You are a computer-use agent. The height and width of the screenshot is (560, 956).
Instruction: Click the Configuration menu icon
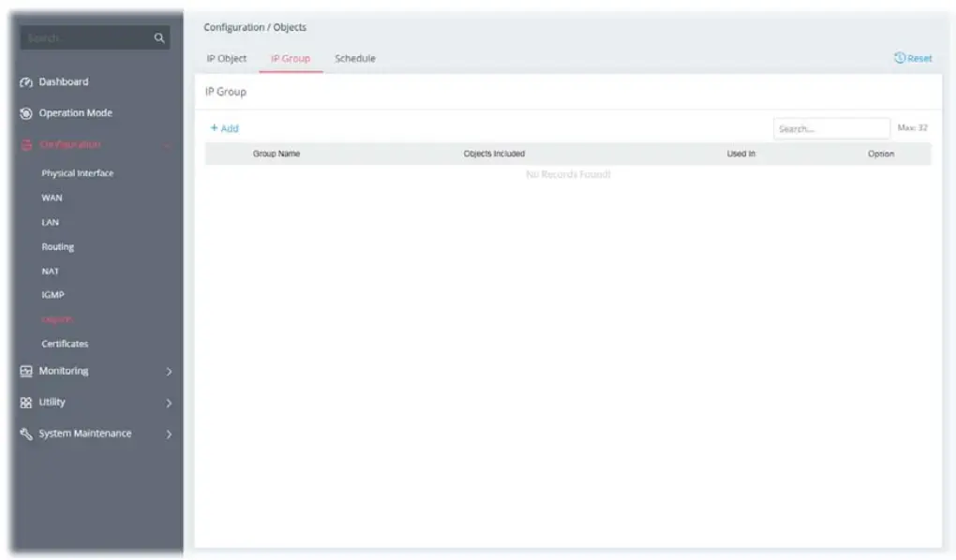click(x=26, y=144)
